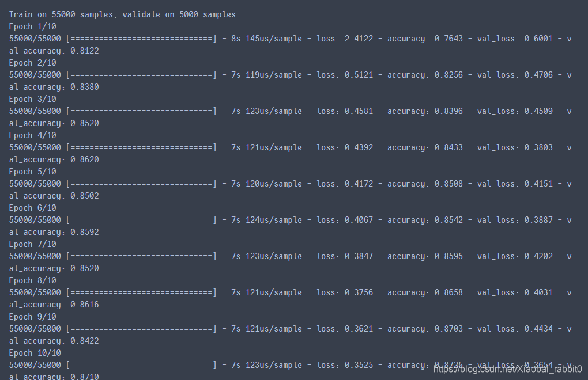Image resolution: width=588 pixels, height=380 pixels.
Task: Select loss value 0.3847
Action: click(359, 256)
